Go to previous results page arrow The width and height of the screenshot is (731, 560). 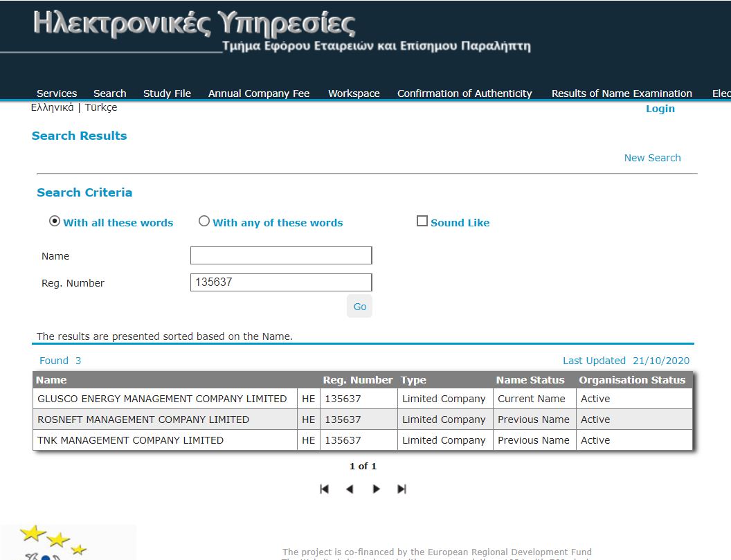pos(350,489)
